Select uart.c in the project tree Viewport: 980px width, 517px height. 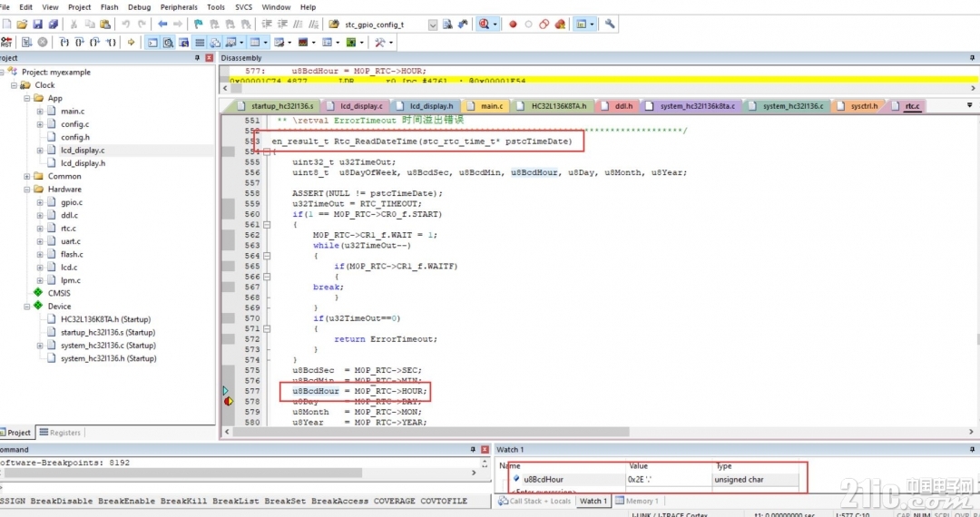click(70, 241)
